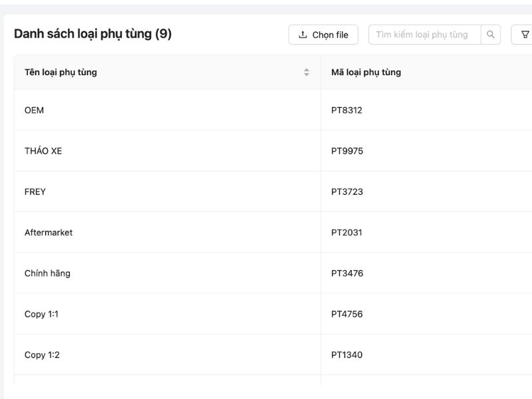Choose the Aftermarket row
532x399 pixels.
[x=49, y=233]
